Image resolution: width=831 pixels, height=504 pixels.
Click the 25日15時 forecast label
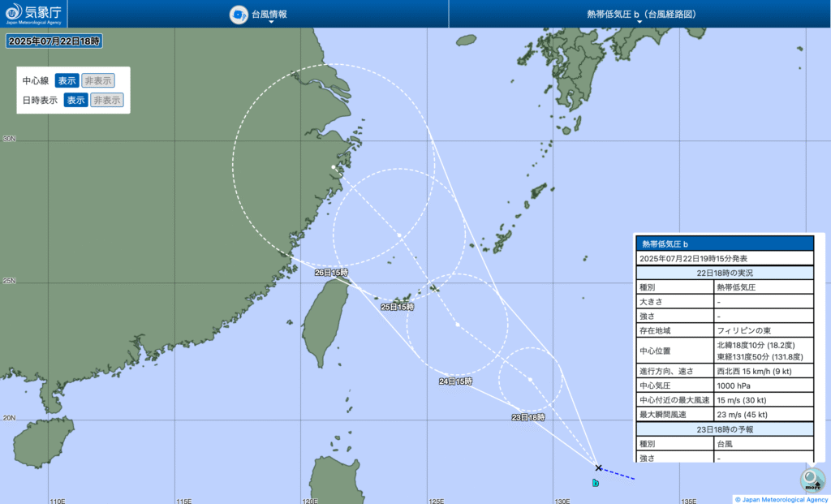click(x=397, y=307)
